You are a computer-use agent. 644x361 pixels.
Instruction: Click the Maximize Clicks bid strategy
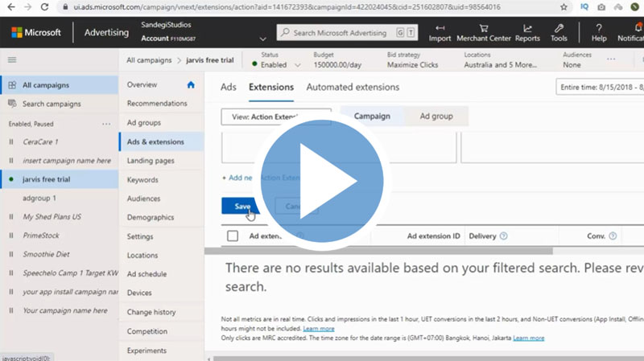point(412,65)
